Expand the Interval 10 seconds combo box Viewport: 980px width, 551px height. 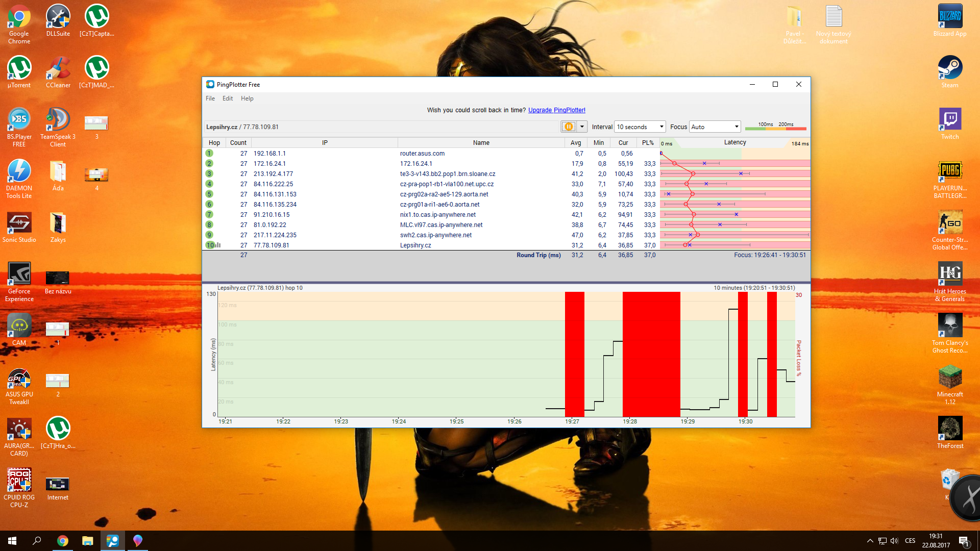pyautogui.click(x=640, y=127)
